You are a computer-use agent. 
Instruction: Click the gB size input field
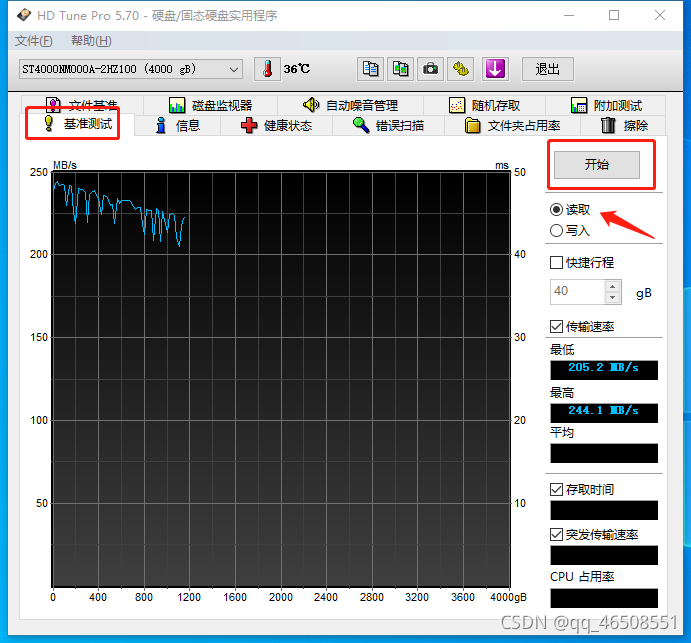click(577, 291)
